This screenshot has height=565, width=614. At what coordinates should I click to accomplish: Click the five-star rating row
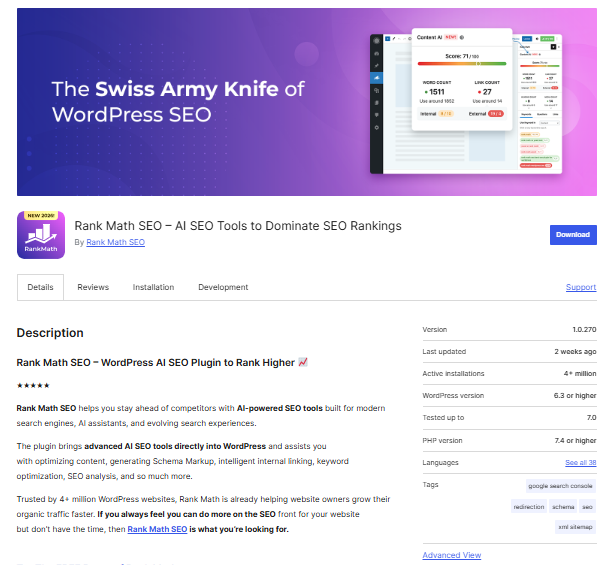pyautogui.click(x=33, y=385)
